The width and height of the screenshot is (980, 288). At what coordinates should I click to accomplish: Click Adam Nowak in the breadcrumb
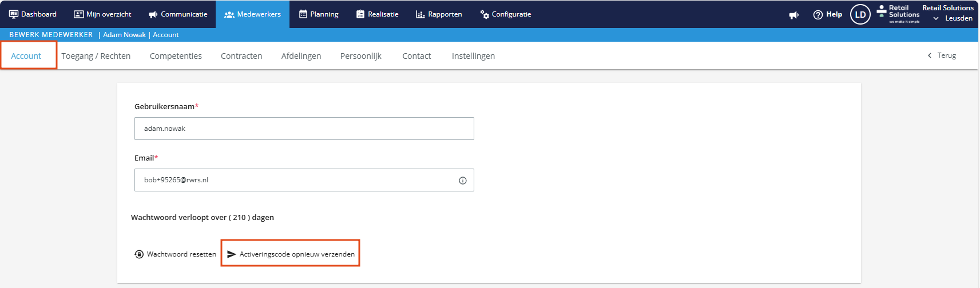(124, 35)
